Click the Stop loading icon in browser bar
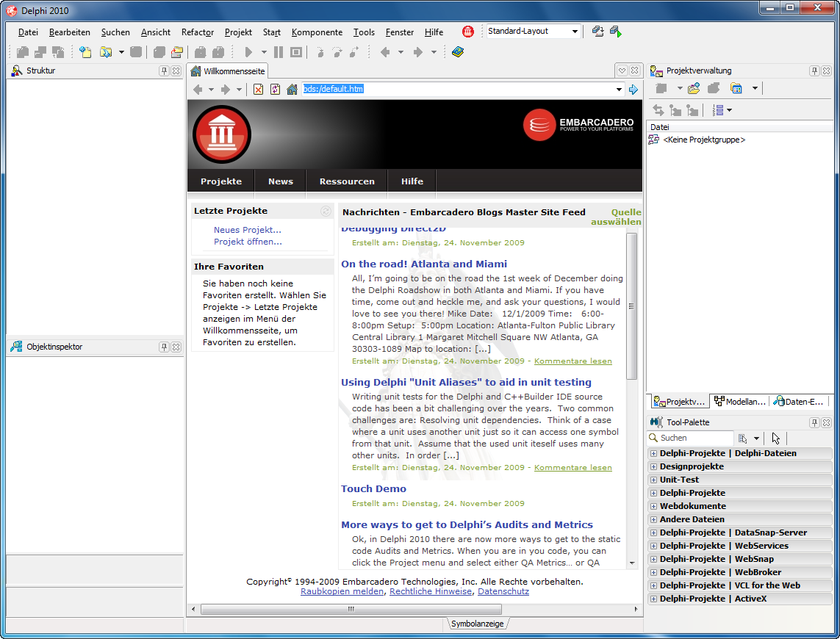 (x=258, y=90)
